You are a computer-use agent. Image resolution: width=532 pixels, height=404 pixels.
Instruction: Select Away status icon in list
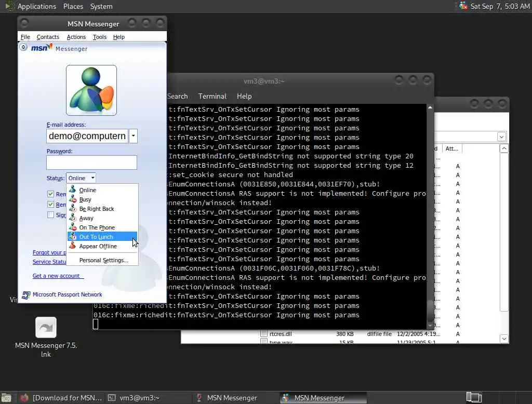coord(73,218)
